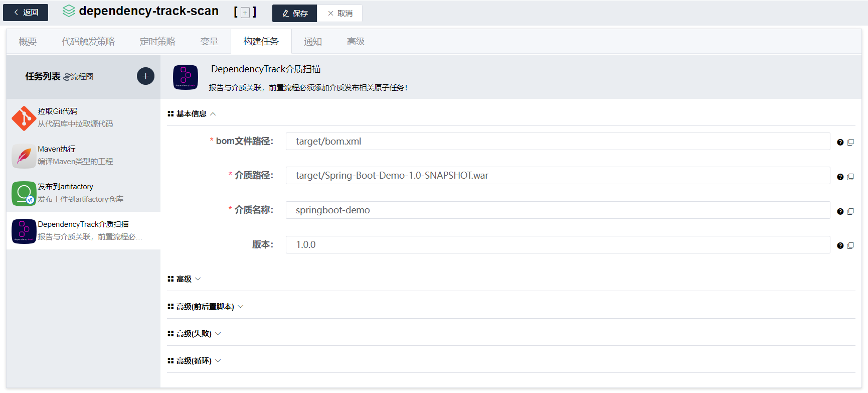Select DependencyTrack scan icon in task list
Screen dimensions: 868x393
point(24,231)
